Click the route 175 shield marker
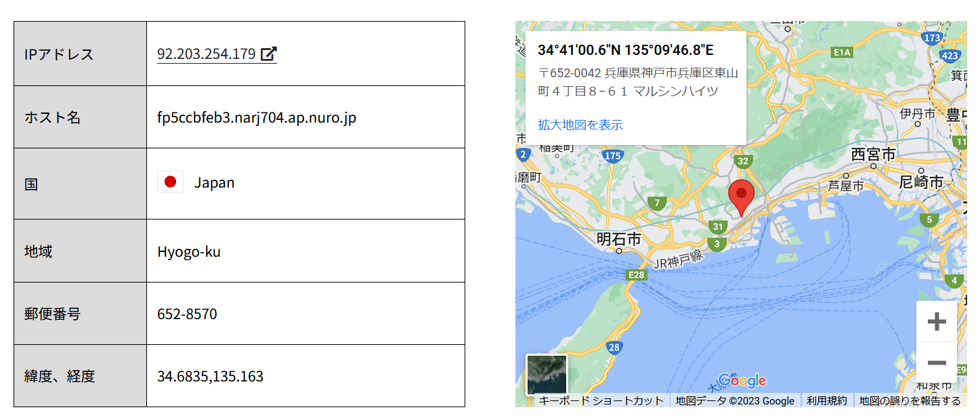Viewport: 980px width, 416px height. pyautogui.click(x=612, y=156)
